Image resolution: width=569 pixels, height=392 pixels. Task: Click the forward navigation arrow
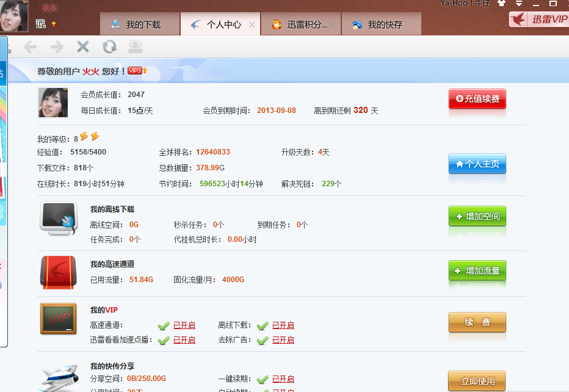click(x=57, y=47)
